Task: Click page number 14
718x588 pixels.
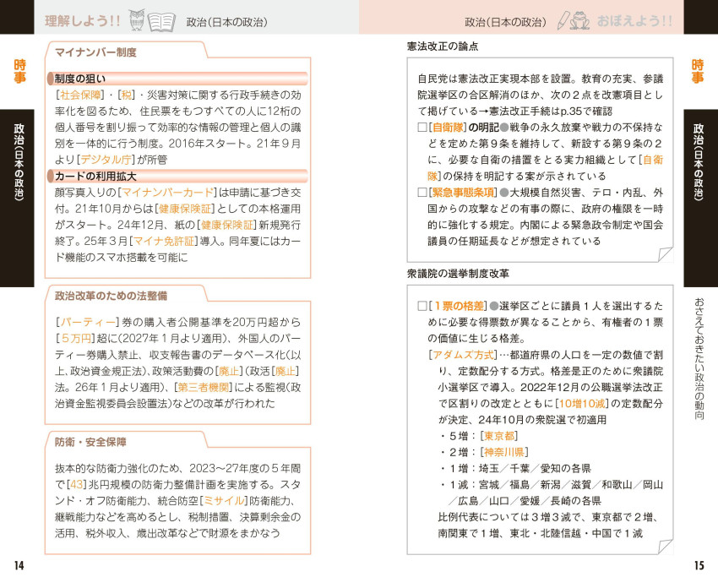Action: coord(19,565)
